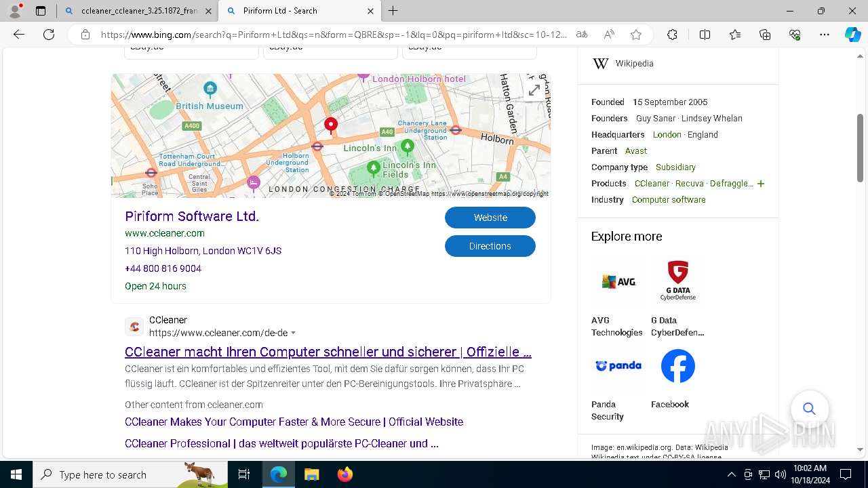This screenshot has width=868, height=488.
Task: Reload the page with refresh icon
Action: (49, 35)
